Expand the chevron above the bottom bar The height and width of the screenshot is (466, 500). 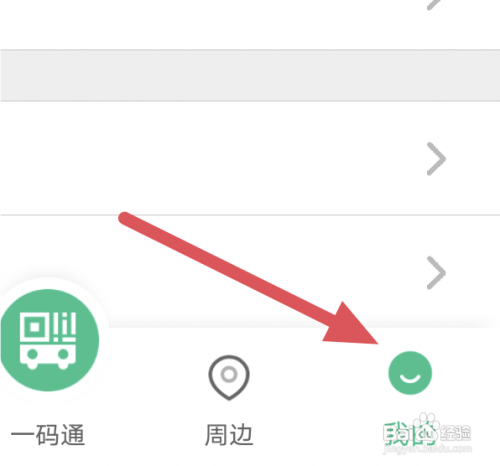(x=436, y=273)
